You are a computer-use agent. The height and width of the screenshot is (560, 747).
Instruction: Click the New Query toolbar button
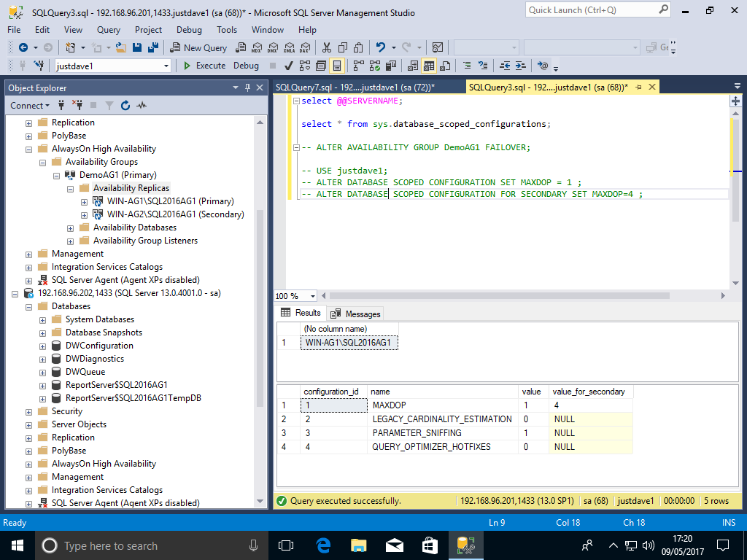[198, 47]
